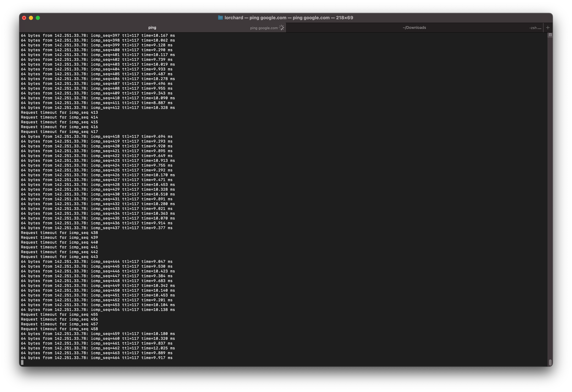Click the icmp_seq=452 line with time=9.201 ms

point(96,300)
